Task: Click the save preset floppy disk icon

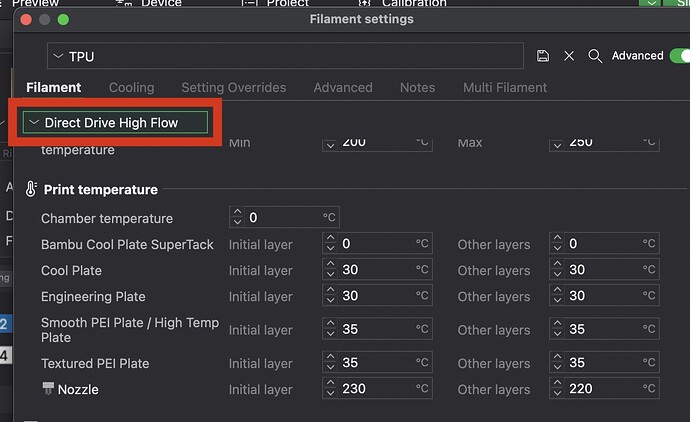Action: pos(543,56)
